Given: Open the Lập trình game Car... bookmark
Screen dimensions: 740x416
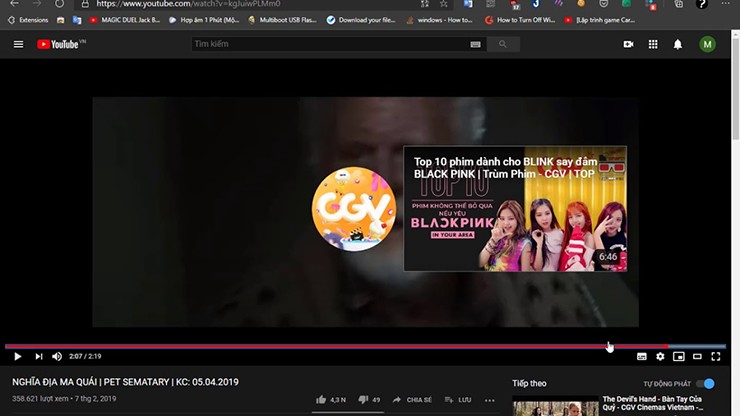Looking at the screenshot, I should point(600,20).
